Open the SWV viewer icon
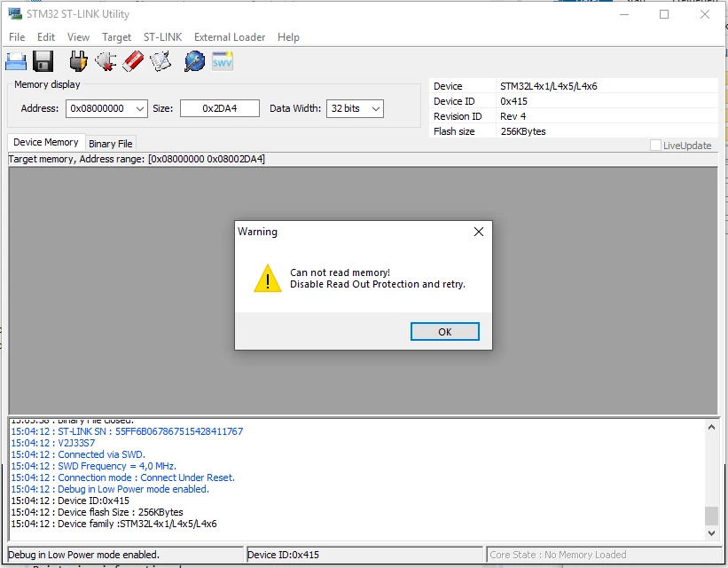The width and height of the screenshot is (728, 568). tap(223, 61)
